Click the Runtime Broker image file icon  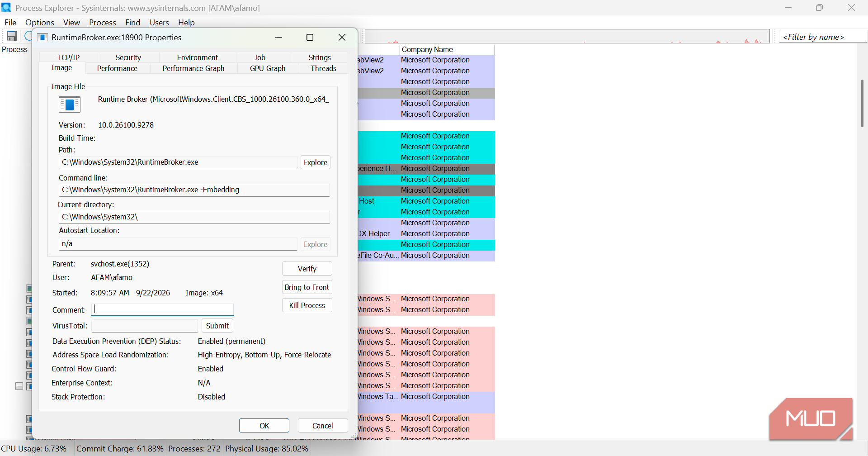(x=70, y=105)
